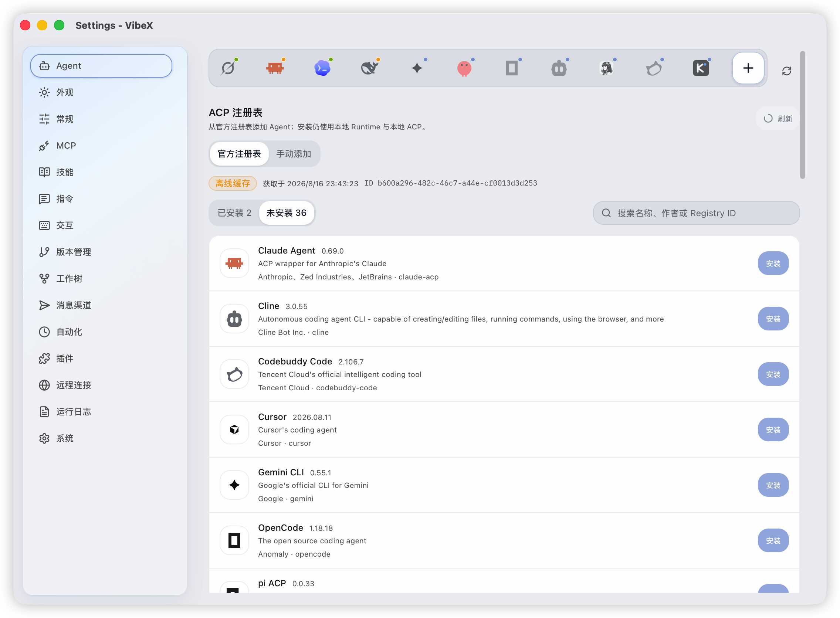Focus the registry search field
This screenshot has height=618, width=840.
[696, 213]
